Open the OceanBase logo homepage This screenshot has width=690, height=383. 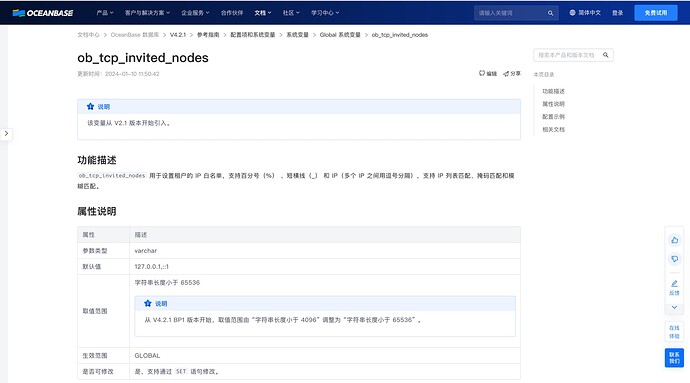tap(43, 13)
